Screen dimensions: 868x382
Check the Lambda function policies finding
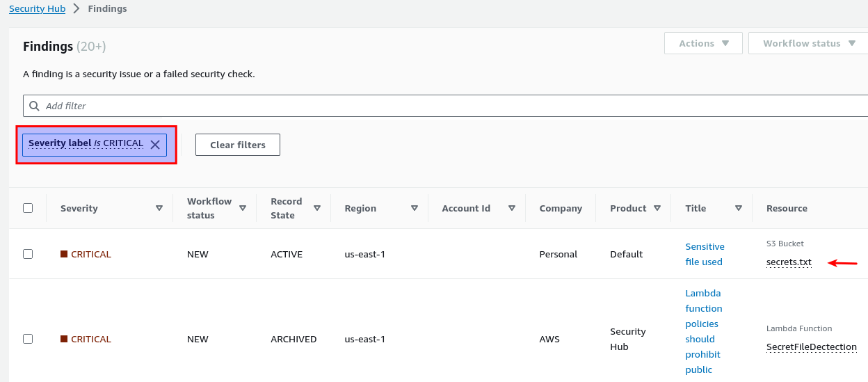pyautogui.click(x=28, y=339)
